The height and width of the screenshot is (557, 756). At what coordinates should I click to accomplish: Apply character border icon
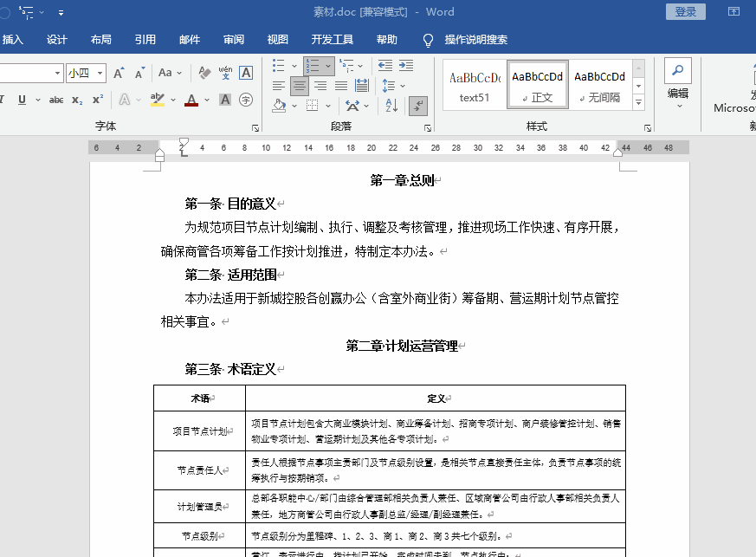[x=246, y=73]
